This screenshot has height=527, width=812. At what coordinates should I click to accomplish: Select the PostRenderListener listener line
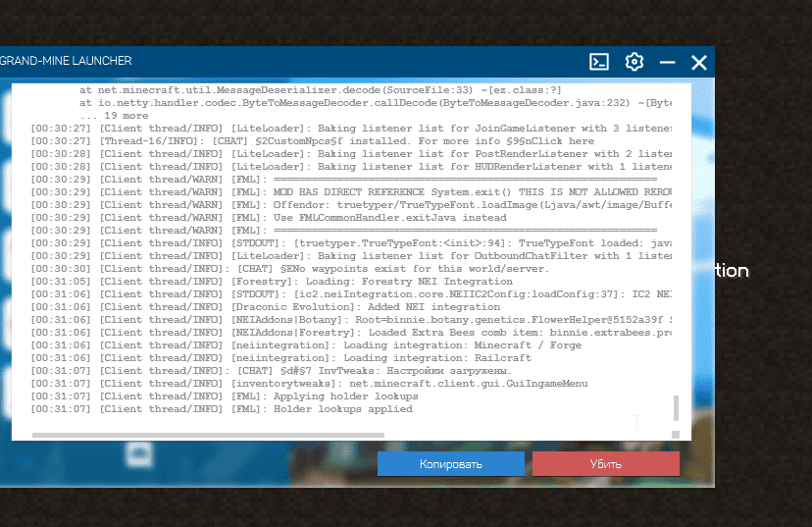tap(351, 154)
